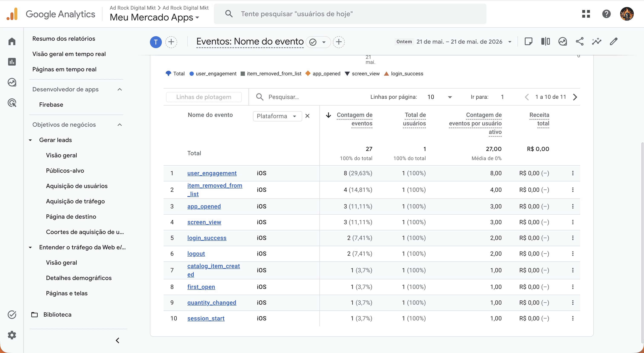644x353 pixels.
Task: Change the rows per page dropdown
Action: point(440,97)
